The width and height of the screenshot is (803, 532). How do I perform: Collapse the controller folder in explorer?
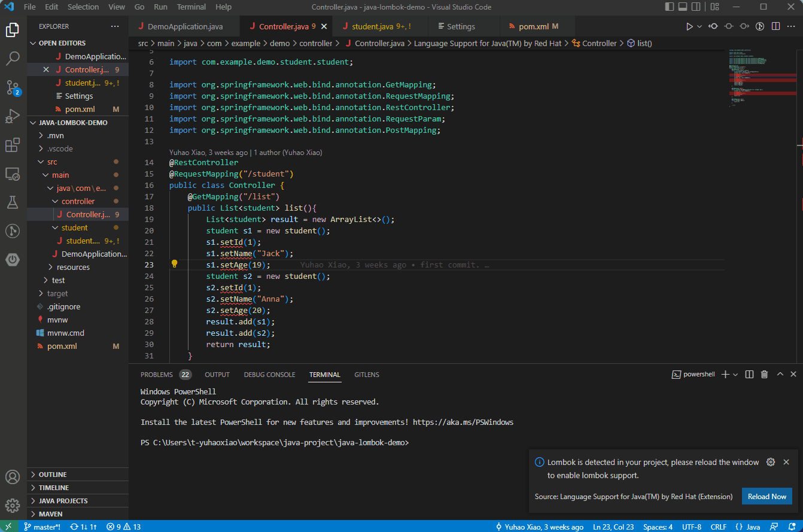click(x=78, y=202)
